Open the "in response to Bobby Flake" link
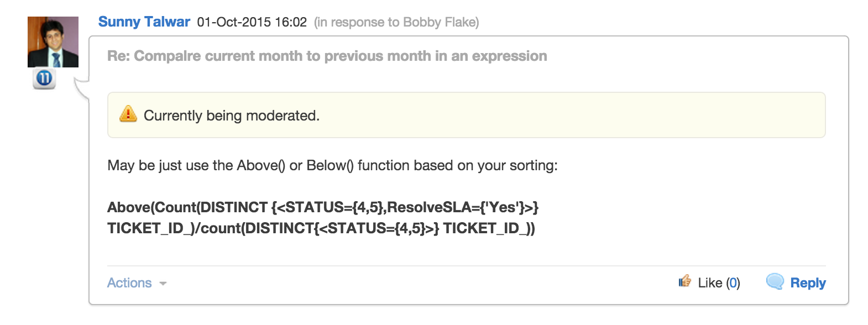868x325 pixels. click(x=396, y=22)
